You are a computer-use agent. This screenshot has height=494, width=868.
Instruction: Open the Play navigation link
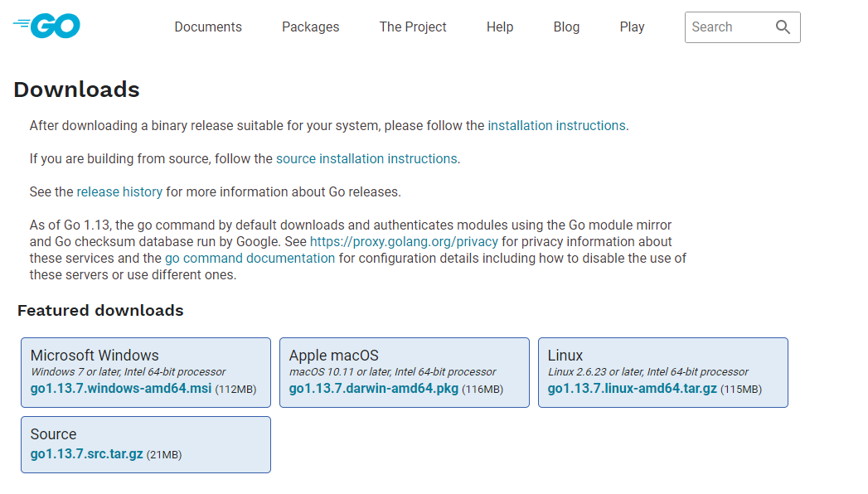(x=633, y=27)
